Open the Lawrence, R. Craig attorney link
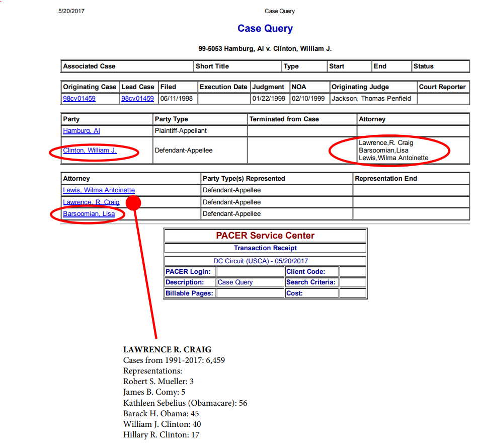The width and height of the screenshot is (479, 448). pos(91,202)
